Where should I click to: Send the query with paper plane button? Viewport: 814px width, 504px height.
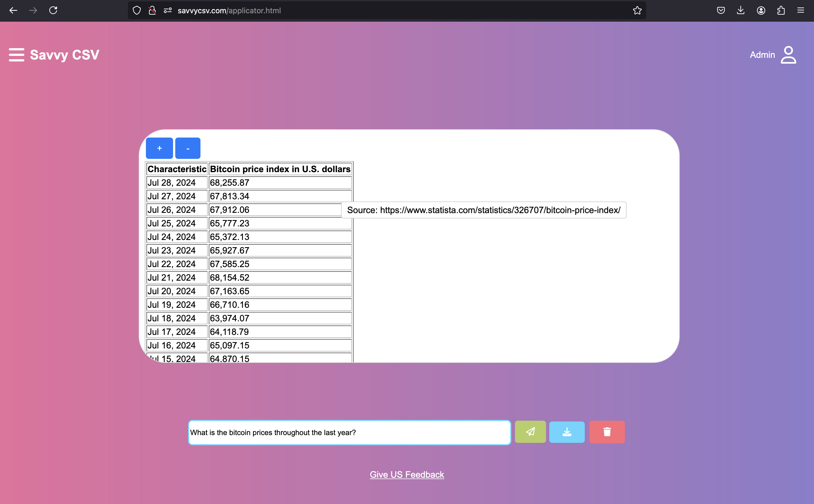[530, 432]
